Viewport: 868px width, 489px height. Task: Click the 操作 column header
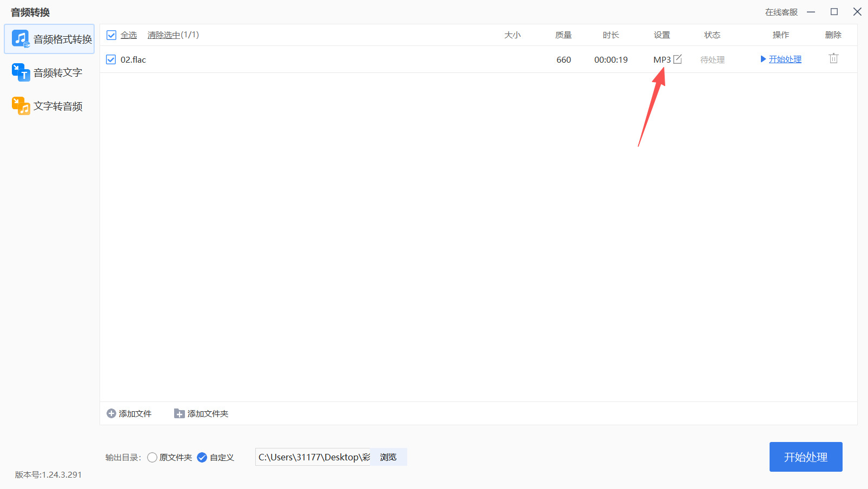point(781,35)
